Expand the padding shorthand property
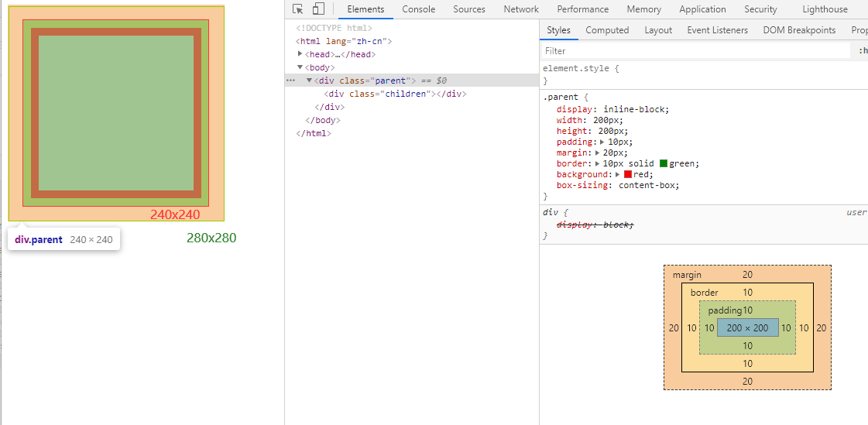This screenshot has height=425, width=868. click(x=602, y=142)
